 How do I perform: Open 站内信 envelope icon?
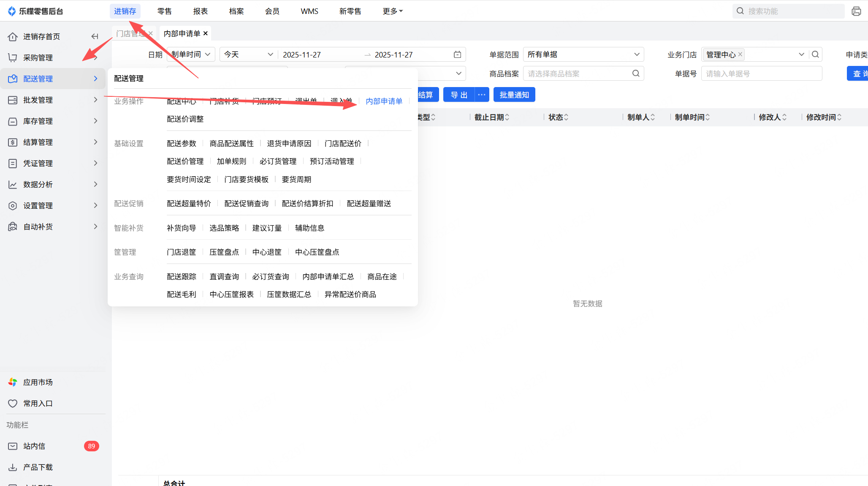tap(13, 446)
